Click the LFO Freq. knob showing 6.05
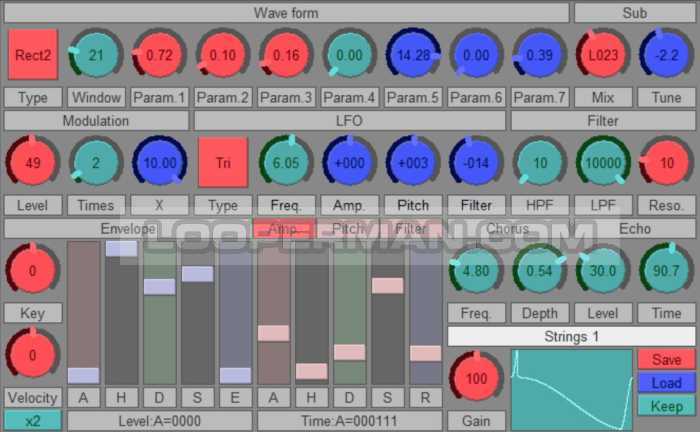The image size is (700, 432). 286,163
